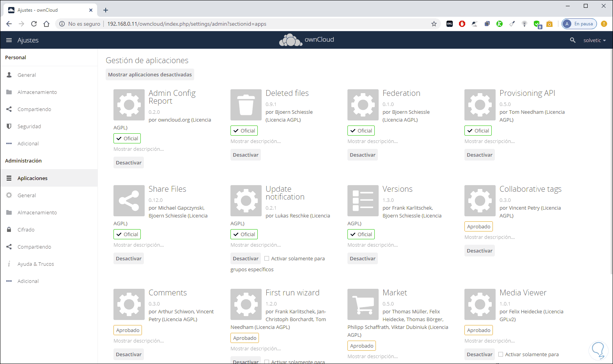Open Personal Adicional section
The image size is (613, 364).
point(49,143)
